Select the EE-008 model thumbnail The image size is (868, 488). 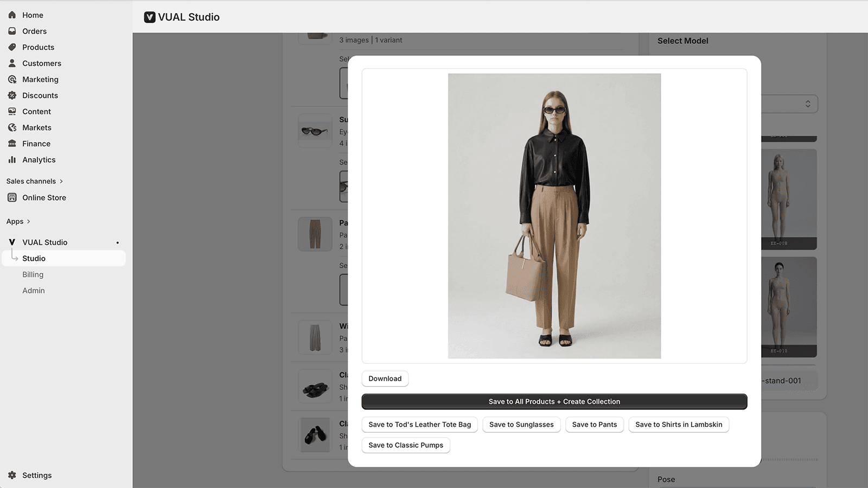click(789, 199)
